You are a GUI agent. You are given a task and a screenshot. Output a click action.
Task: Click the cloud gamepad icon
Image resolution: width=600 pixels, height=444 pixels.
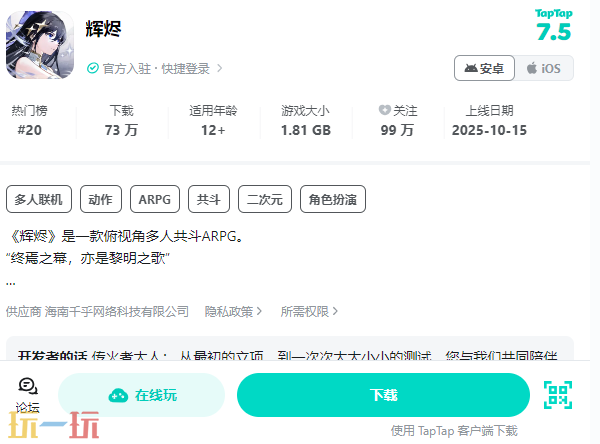tap(118, 395)
